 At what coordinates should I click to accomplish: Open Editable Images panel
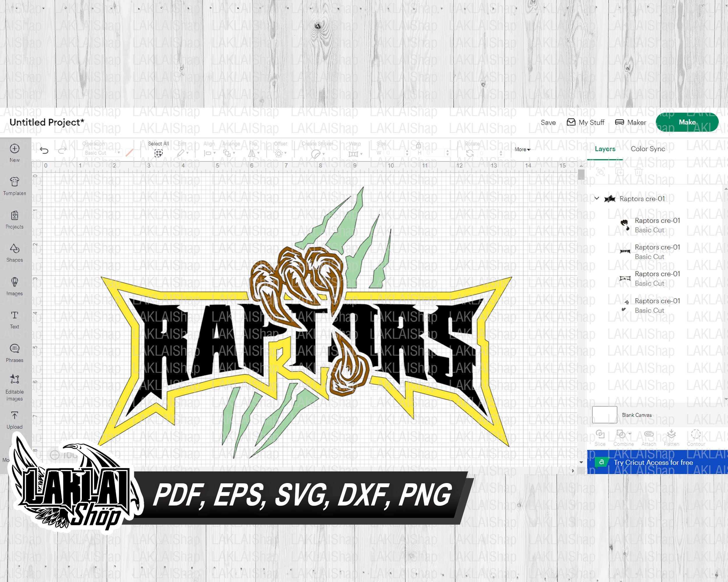click(15, 388)
